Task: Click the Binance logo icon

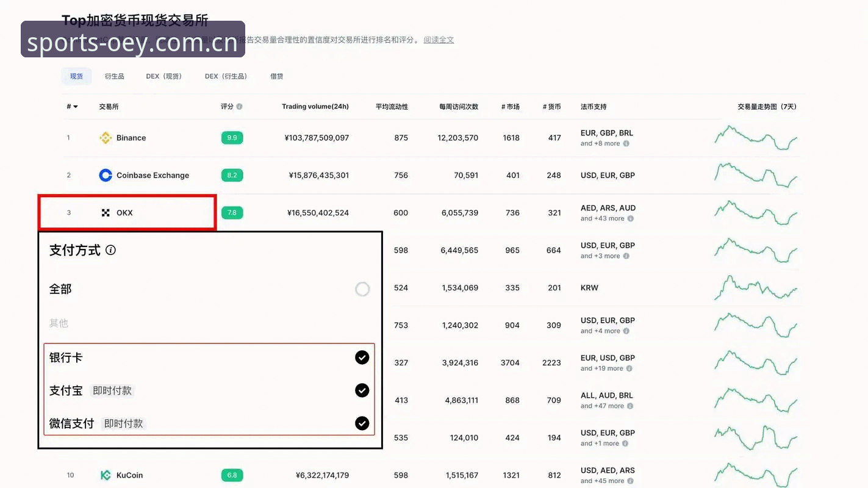Action: [x=106, y=138]
